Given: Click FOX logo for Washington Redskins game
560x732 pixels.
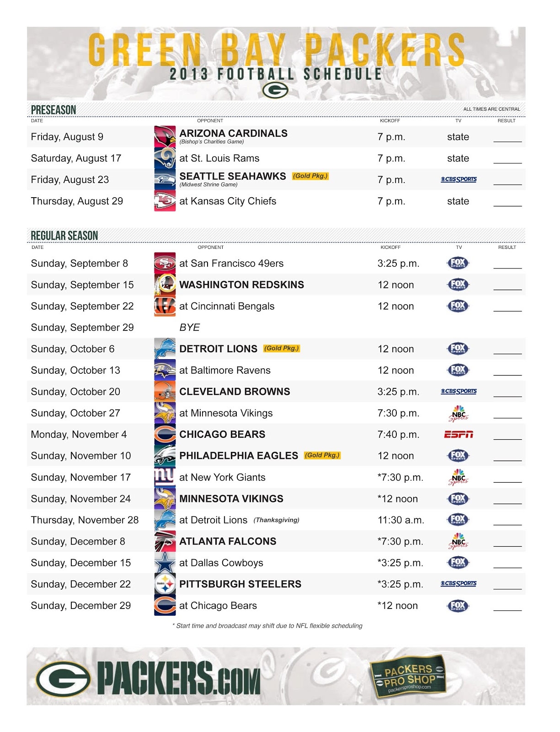Looking at the screenshot, I should coord(458,285).
